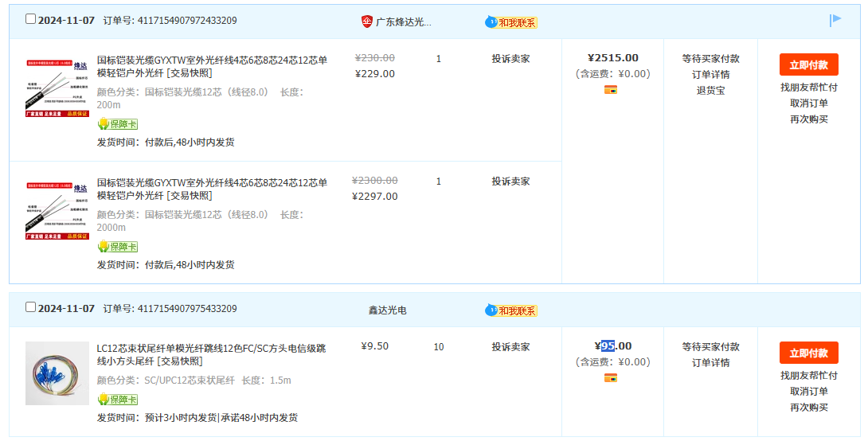This screenshot has height=445, width=868.
Task: Click 退货宝 link on first order
Action: pos(710,91)
